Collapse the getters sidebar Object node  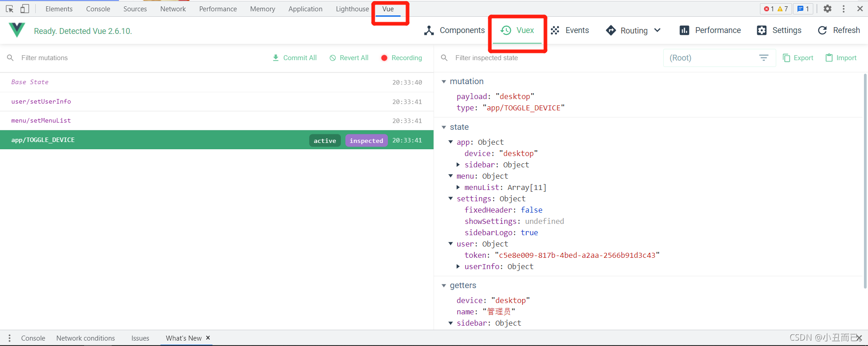point(451,323)
